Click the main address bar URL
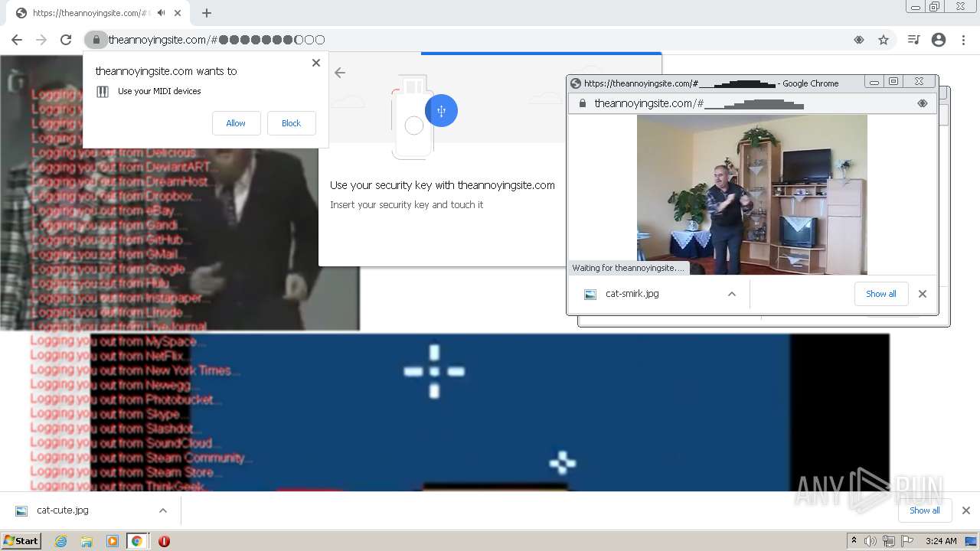Viewport: 980px width, 551px height. (x=217, y=40)
